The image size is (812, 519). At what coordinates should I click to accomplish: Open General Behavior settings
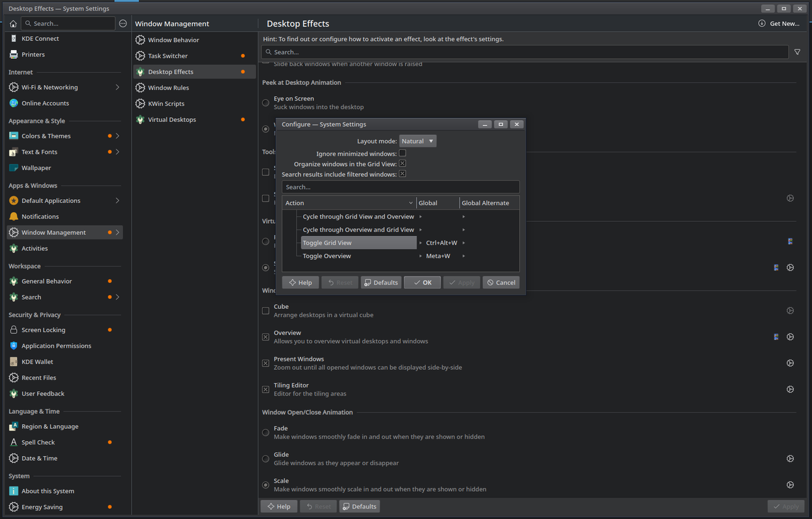tap(64, 282)
